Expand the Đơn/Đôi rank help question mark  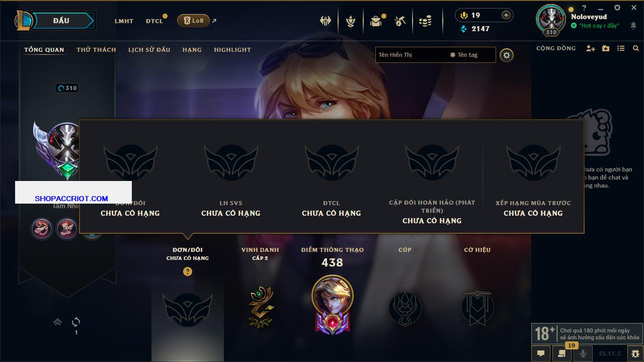pos(188,271)
